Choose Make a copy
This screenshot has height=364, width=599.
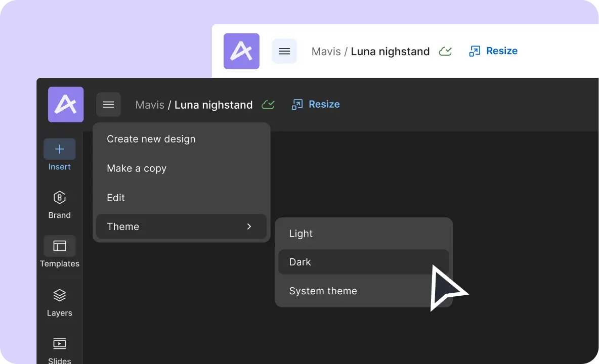137,168
